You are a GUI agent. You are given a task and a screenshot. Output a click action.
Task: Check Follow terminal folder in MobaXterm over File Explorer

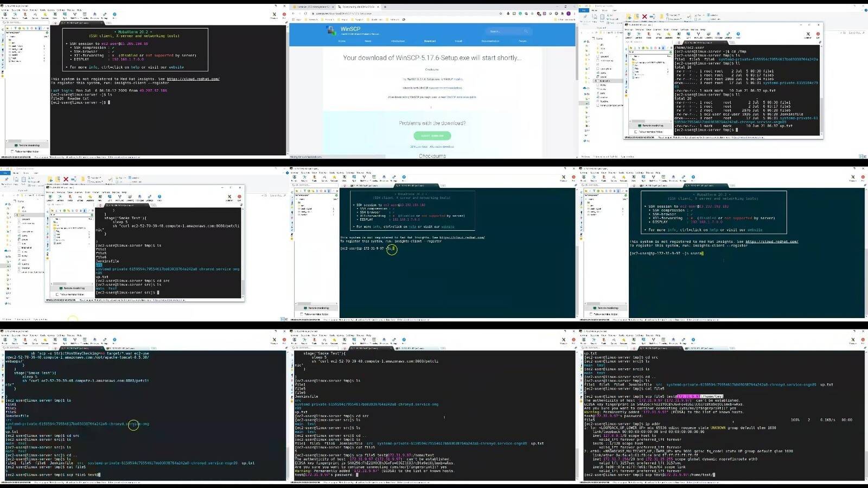[x=635, y=132]
